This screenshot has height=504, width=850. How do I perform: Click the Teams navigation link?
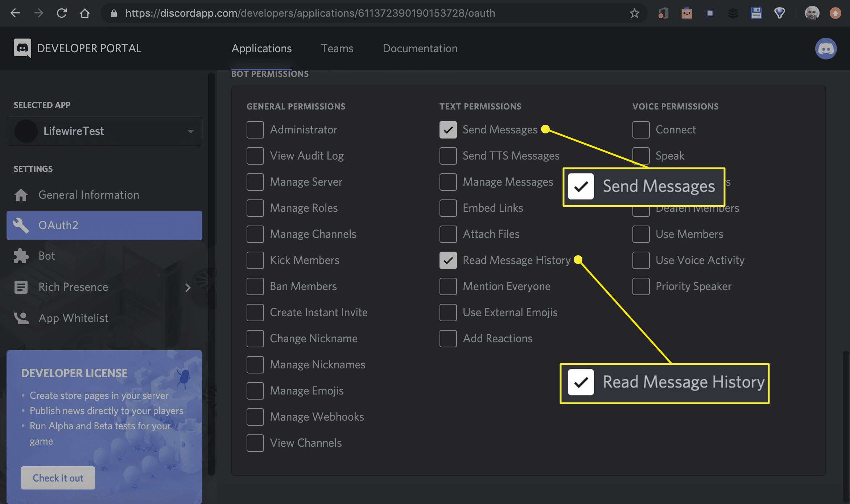tap(337, 48)
